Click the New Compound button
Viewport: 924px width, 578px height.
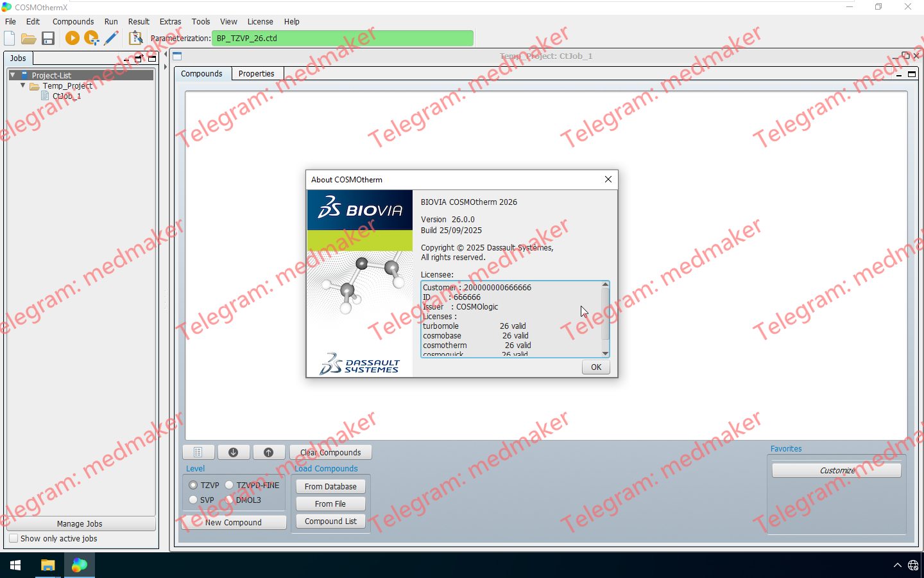[x=234, y=523]
